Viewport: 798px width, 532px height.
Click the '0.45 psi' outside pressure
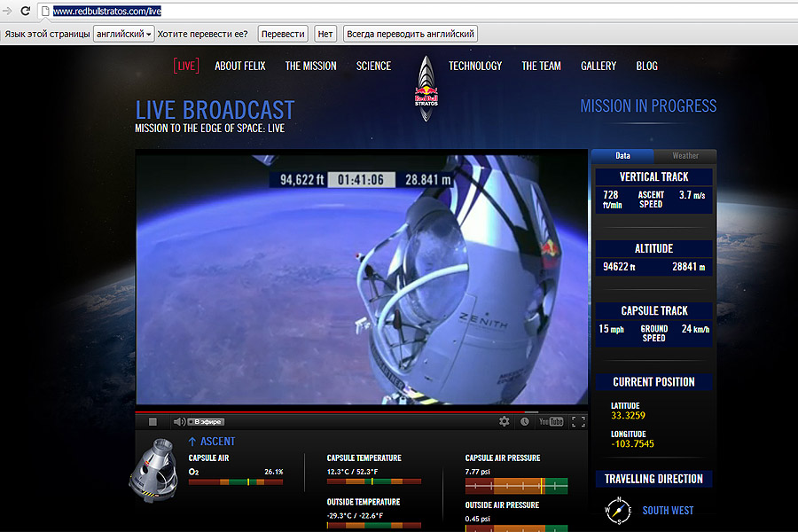pos(477,519)
